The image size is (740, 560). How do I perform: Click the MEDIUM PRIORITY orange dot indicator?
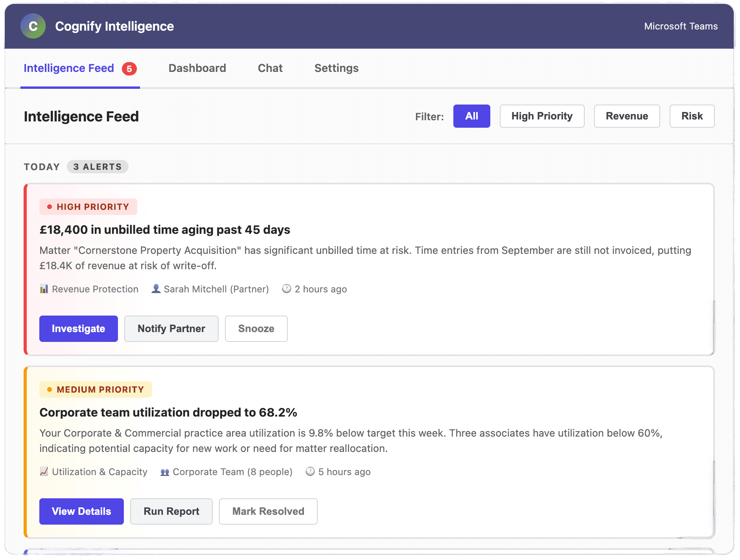[x=50, y=389]
